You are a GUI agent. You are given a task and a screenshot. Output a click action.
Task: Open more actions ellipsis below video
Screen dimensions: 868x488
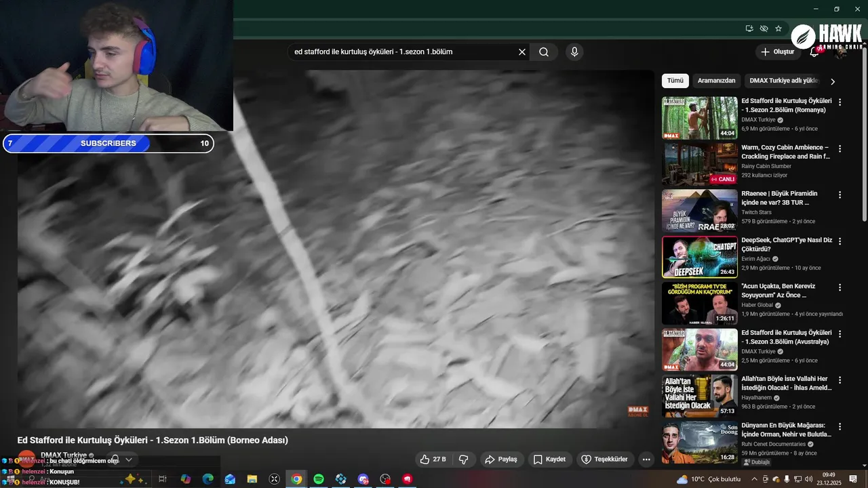pos(646,460)
